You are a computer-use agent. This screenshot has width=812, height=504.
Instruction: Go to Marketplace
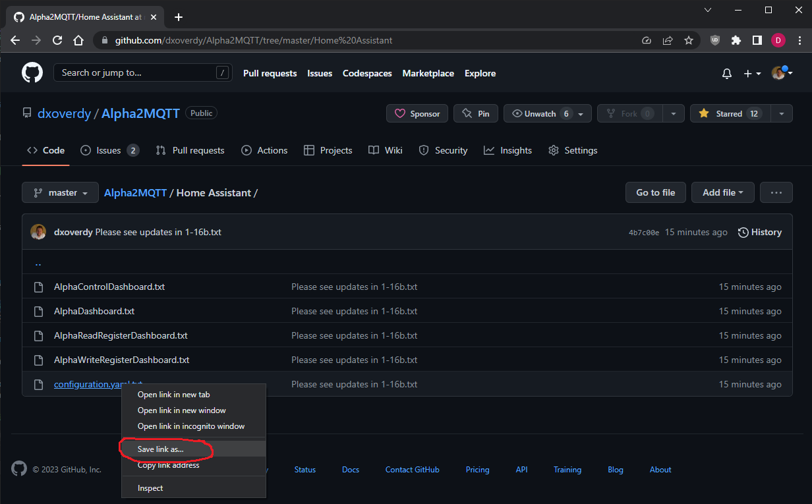(x=428, y=73)
